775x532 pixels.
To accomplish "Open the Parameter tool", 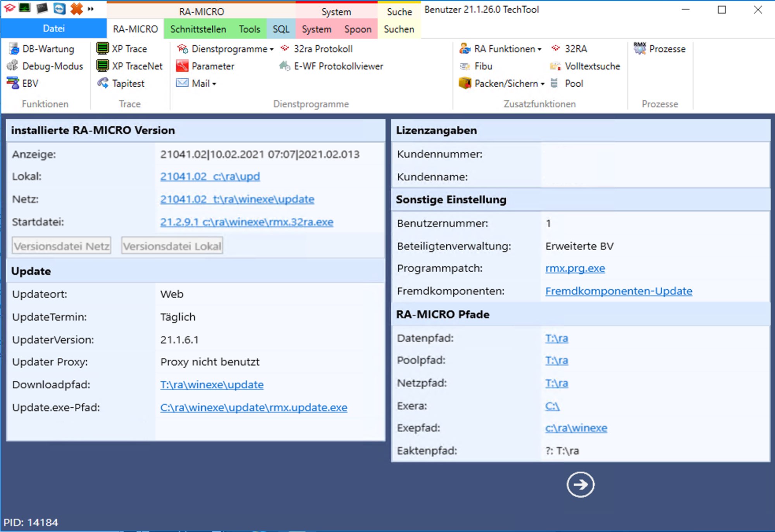I will (205, 66).
